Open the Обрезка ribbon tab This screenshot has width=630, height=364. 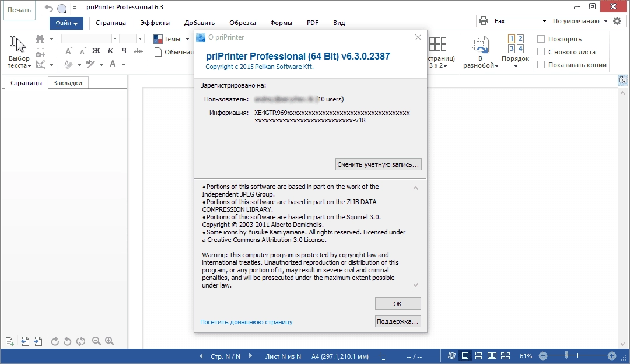[x=242, y=23]
